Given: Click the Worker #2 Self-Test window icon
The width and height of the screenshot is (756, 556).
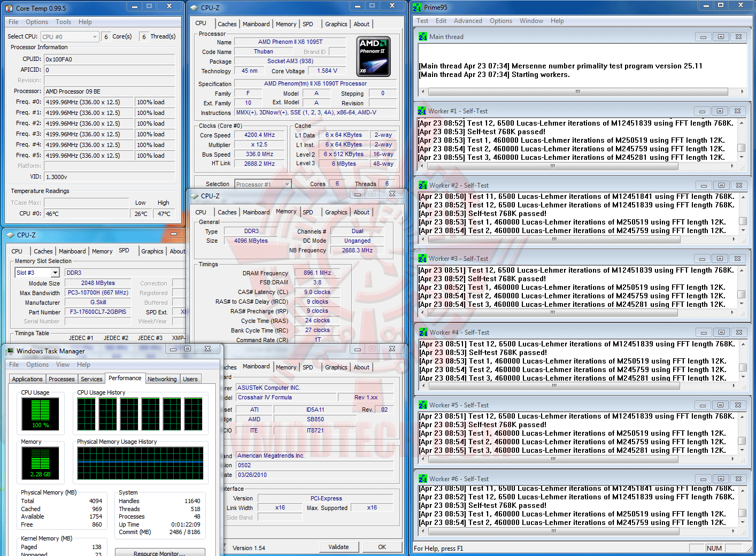Looking at the screenshot, I should pyautogui.click(x=423, y=186).
